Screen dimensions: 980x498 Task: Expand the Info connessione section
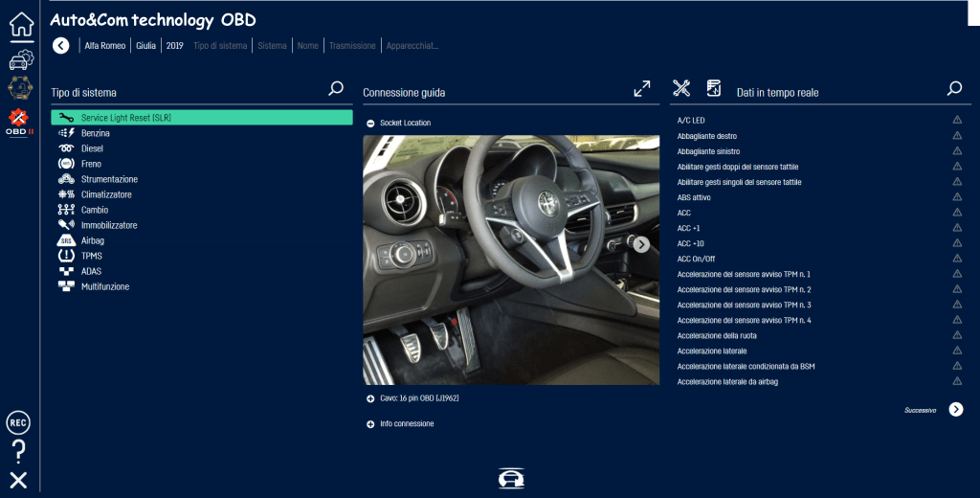(370, 423)
